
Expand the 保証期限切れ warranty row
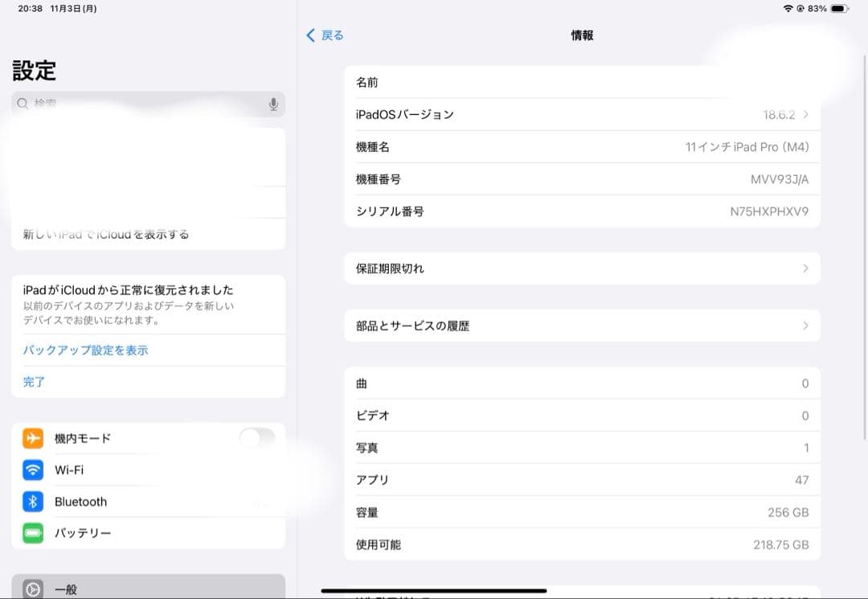click(x=805, y=268)
